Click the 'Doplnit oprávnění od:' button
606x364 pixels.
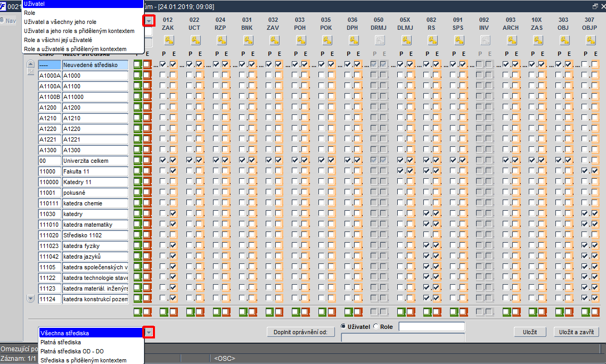coord(301,332)
